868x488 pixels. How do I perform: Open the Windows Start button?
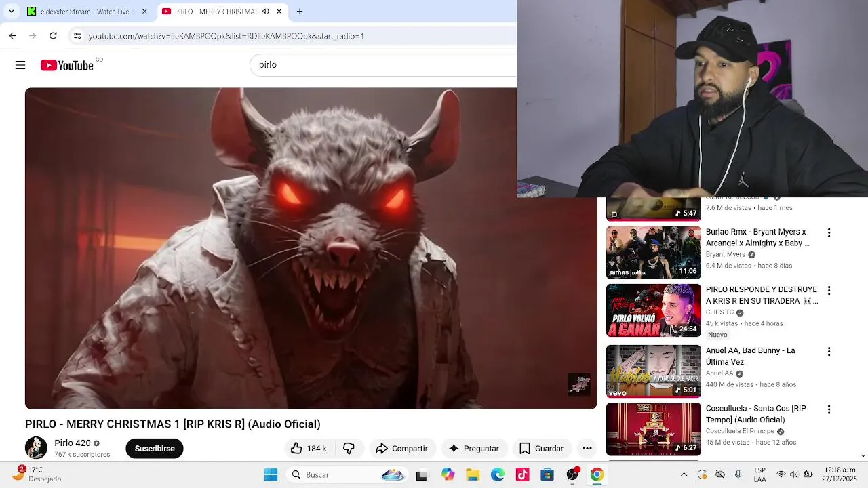(x=271, y=475)
